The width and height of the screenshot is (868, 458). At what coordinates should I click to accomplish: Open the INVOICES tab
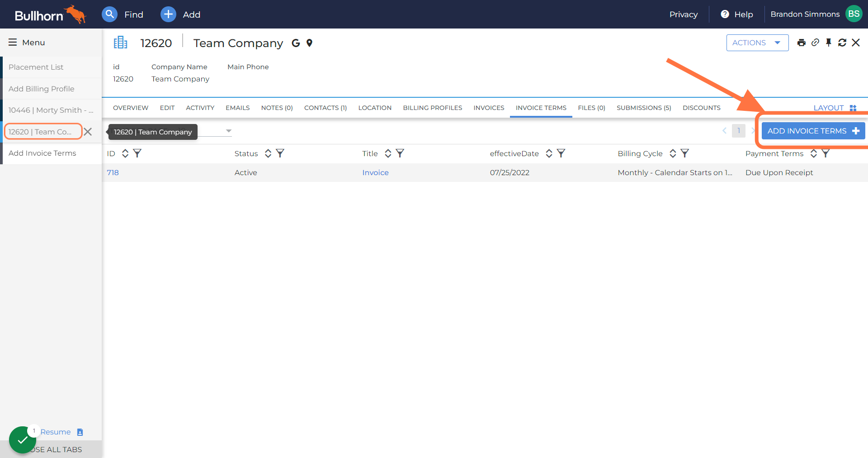489,108
